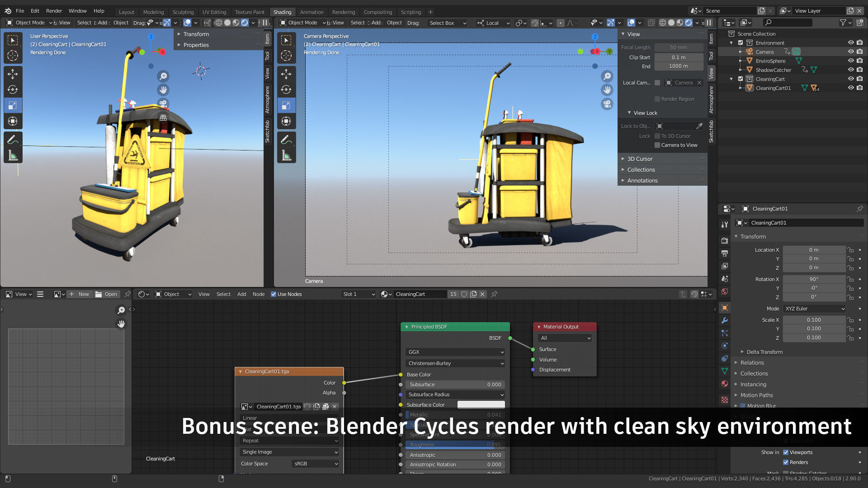The height and width of the screenshot is (488, 868).
Task: Open the Object Data properties tab
Action: (725, 371)
